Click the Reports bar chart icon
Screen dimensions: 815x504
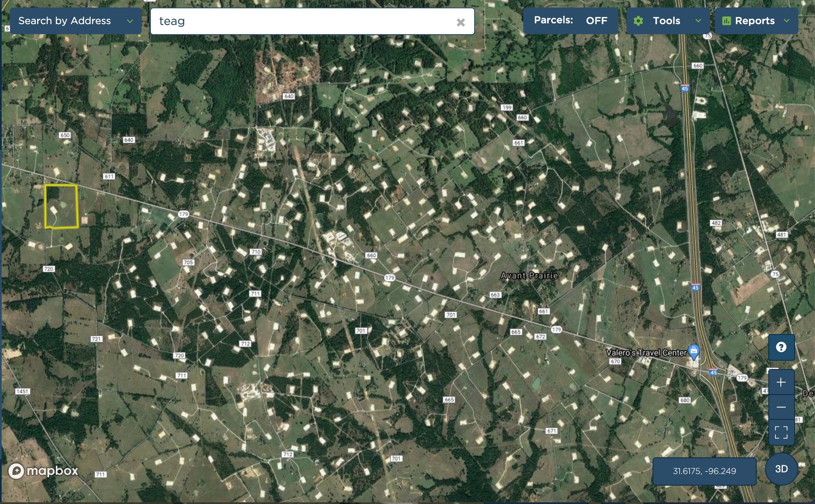[x=726, y=21]
